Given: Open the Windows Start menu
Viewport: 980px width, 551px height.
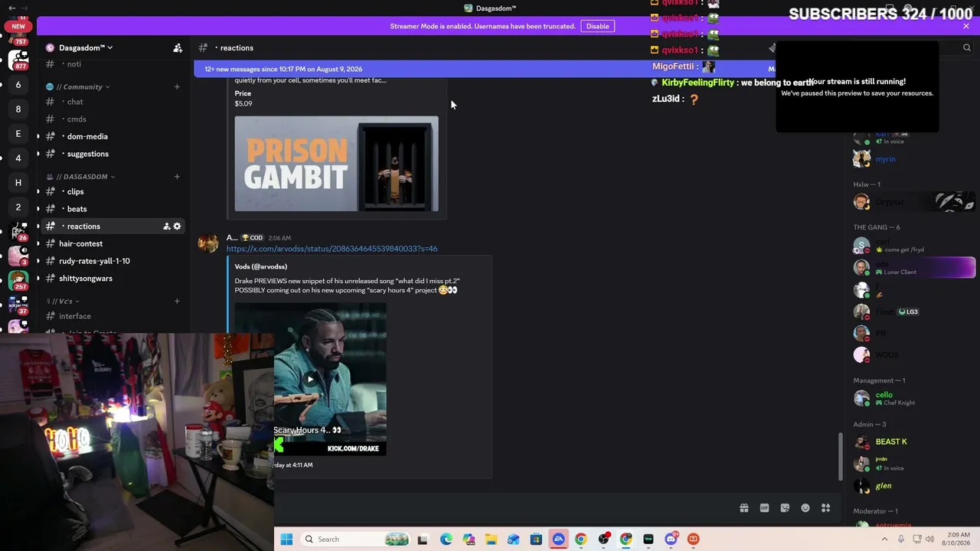Looking at the screenshot, I should pos(286,539).
